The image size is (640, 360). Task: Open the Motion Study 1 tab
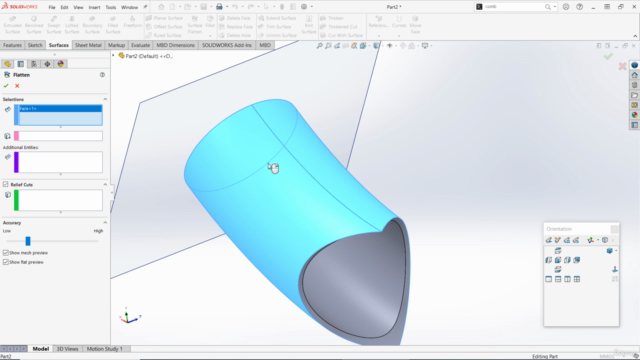pos(104,349)
